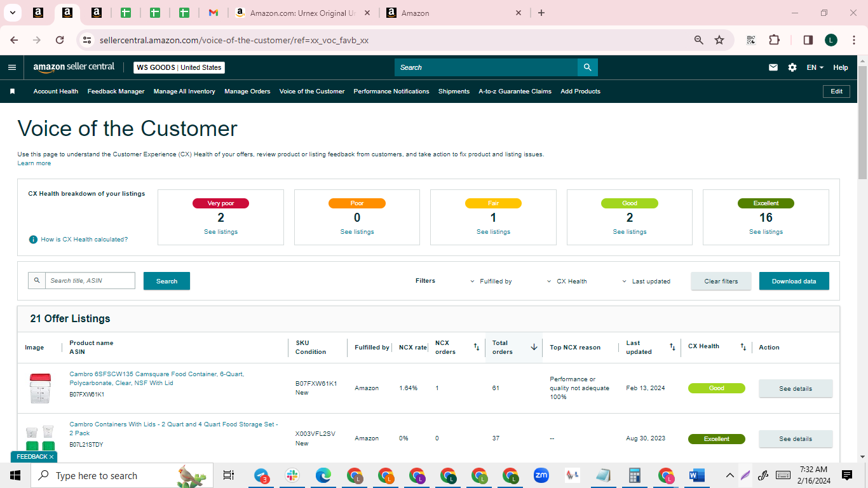Open the browser tab search chevron
The width and height of the screenshot is (868, 488).
coord(12,13)
